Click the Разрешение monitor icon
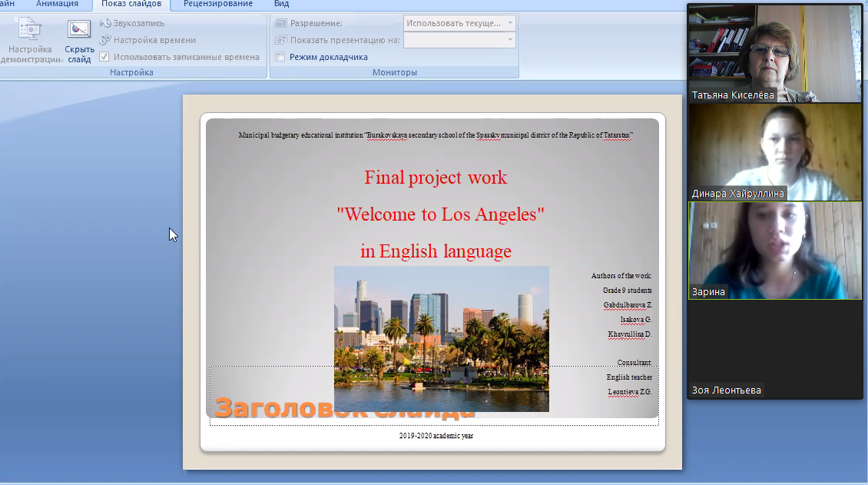The width and height of the screenshot is (868, 485). click(280, 23)
